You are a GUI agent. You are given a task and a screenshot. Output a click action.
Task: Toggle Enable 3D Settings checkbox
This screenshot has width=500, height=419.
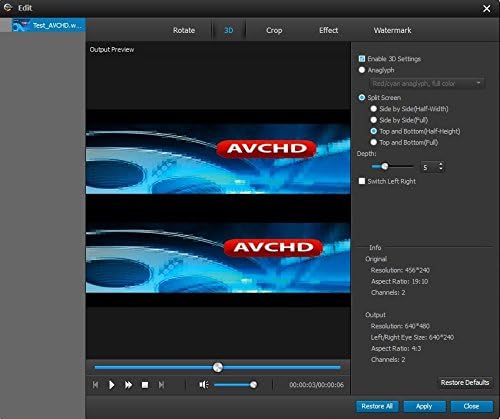coord(362,59)
